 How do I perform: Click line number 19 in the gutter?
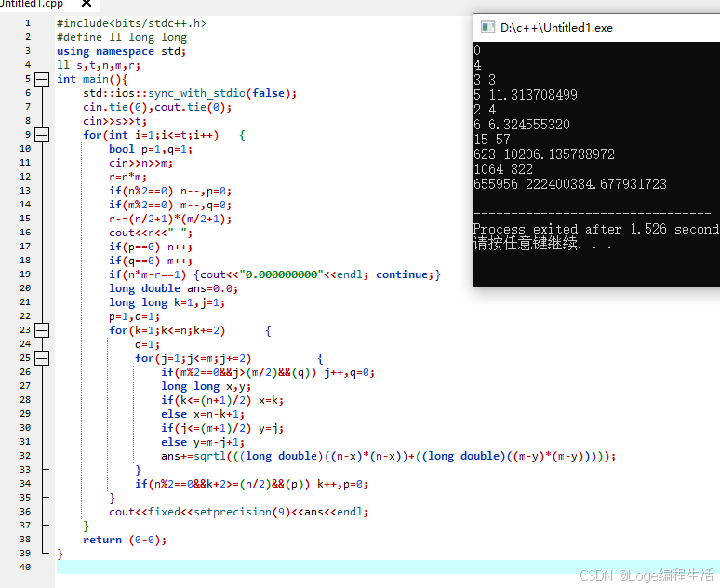click(25, 274)
